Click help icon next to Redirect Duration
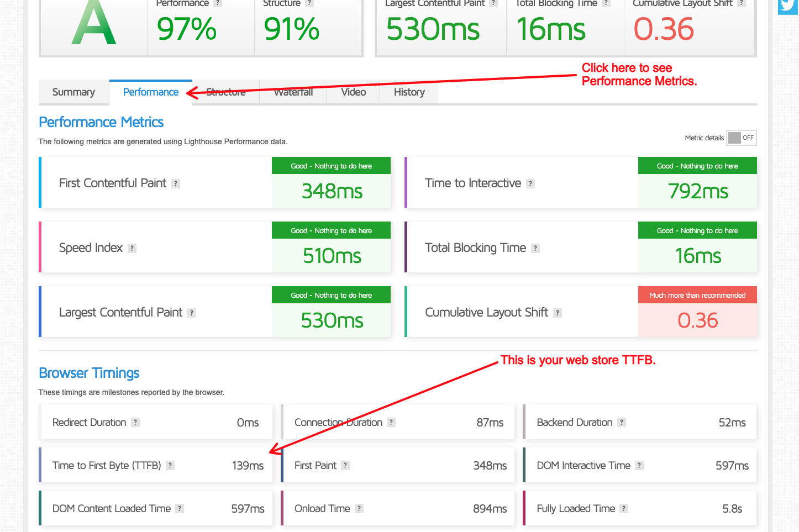 click(x=135, y=423)
